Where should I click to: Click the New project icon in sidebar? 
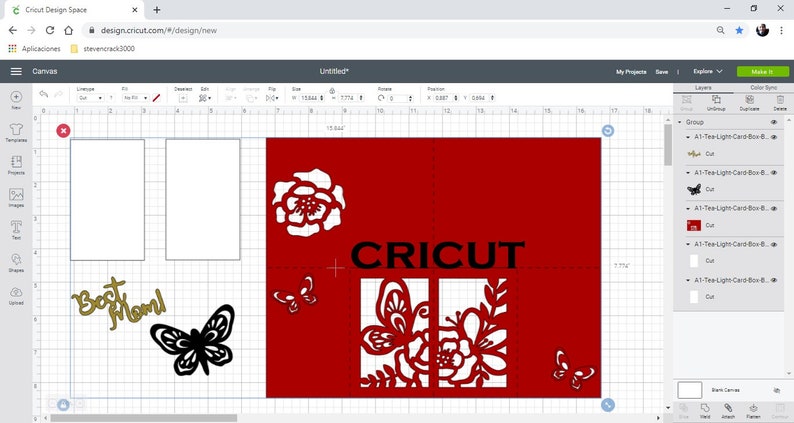(16, 99)
